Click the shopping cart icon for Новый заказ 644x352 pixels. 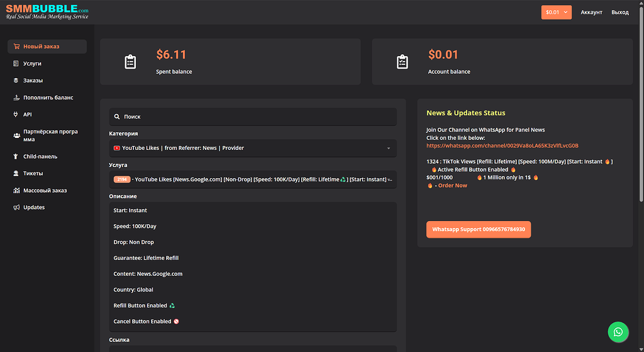click(16, 47)
